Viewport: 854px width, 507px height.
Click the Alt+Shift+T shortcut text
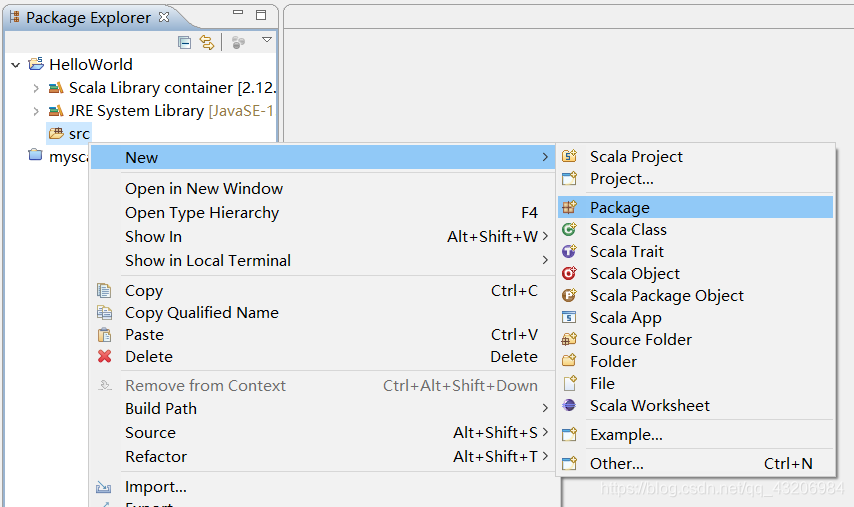[496, 456]
